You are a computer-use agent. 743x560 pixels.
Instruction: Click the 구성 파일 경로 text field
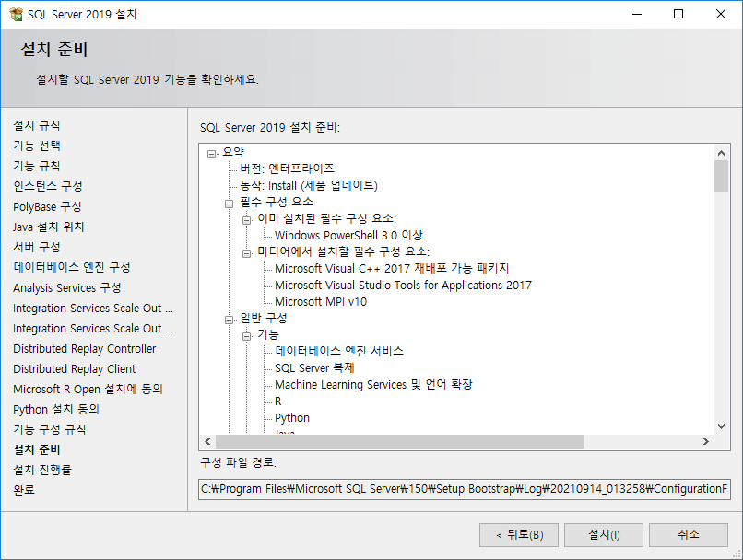point(465,489)
